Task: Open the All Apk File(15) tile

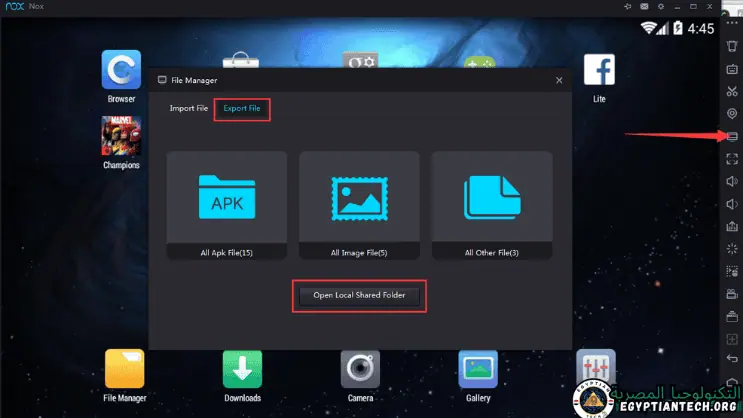Action: click(227, 205)
